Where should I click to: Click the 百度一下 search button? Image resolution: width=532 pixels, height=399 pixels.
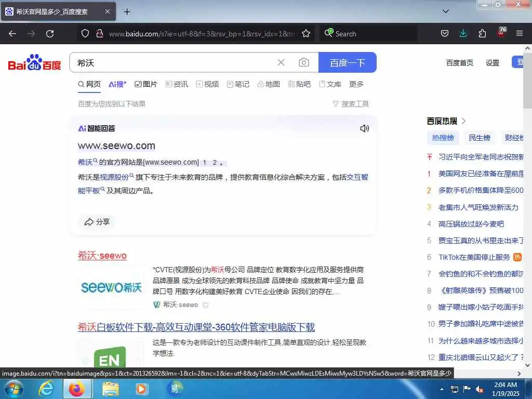pos(348,62)
